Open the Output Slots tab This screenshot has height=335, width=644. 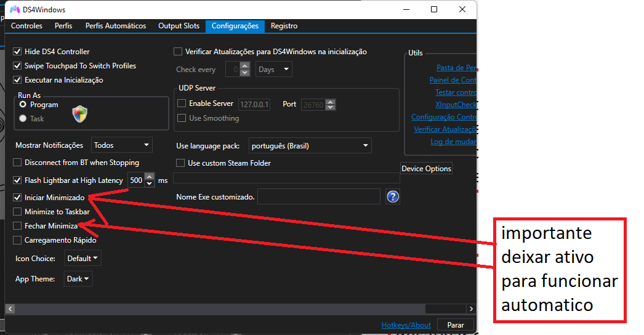(179, 26)
